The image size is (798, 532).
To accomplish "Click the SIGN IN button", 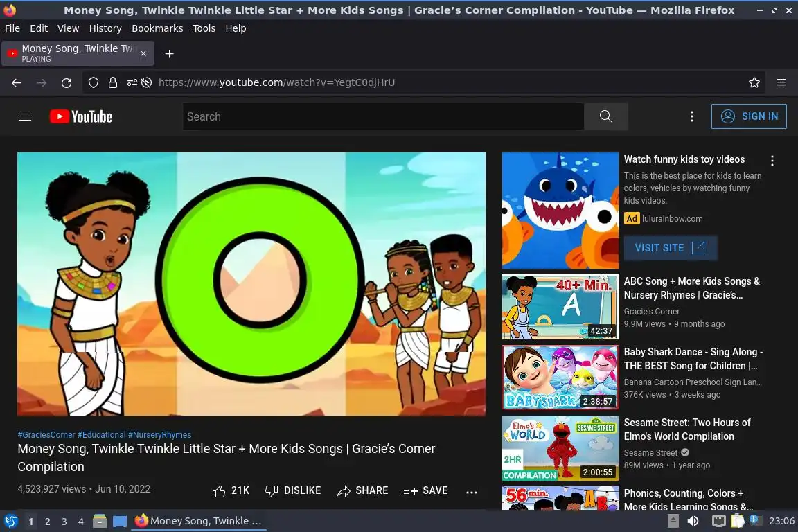I will [749, 116].
